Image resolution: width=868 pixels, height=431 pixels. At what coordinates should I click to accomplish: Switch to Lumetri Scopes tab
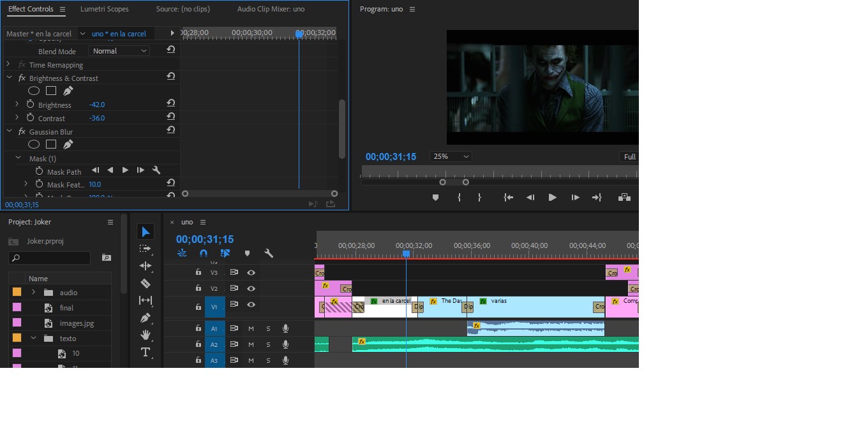tap(104, 9)
